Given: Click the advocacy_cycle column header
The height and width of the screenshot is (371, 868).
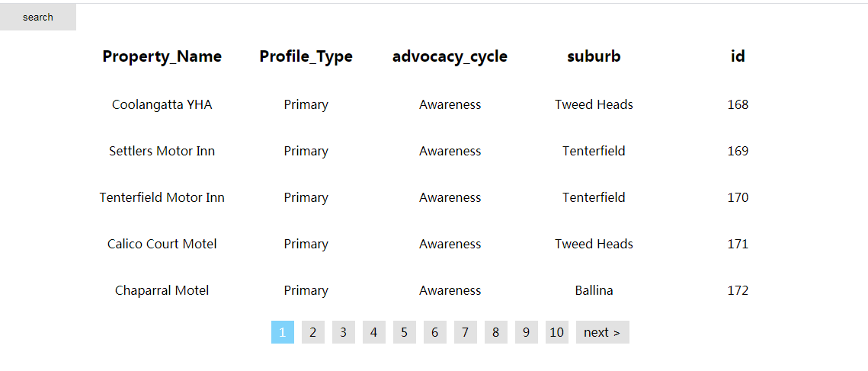Looking at the screenshot, I should click(x=450, y=56).
